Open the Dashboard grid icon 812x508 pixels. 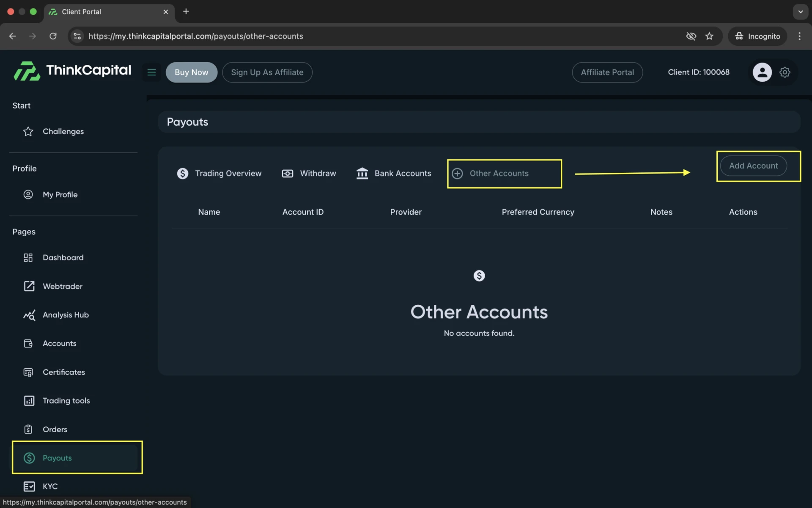point(28,257)
